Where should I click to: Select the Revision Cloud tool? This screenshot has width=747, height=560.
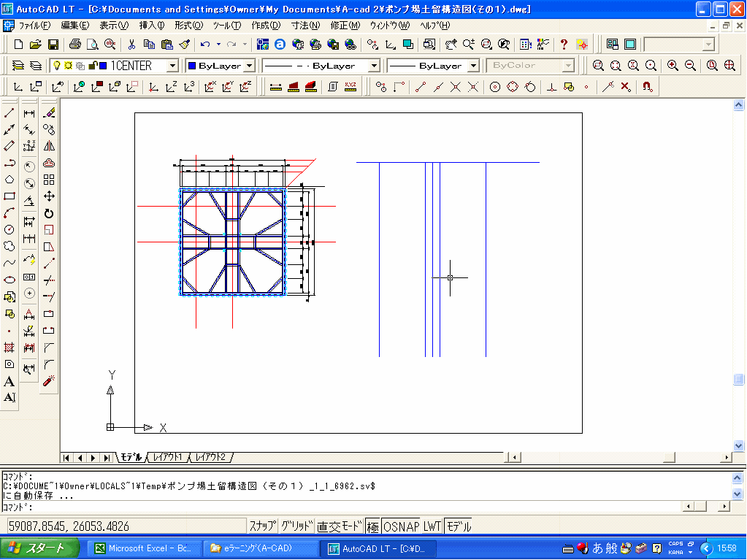(9, 246)
